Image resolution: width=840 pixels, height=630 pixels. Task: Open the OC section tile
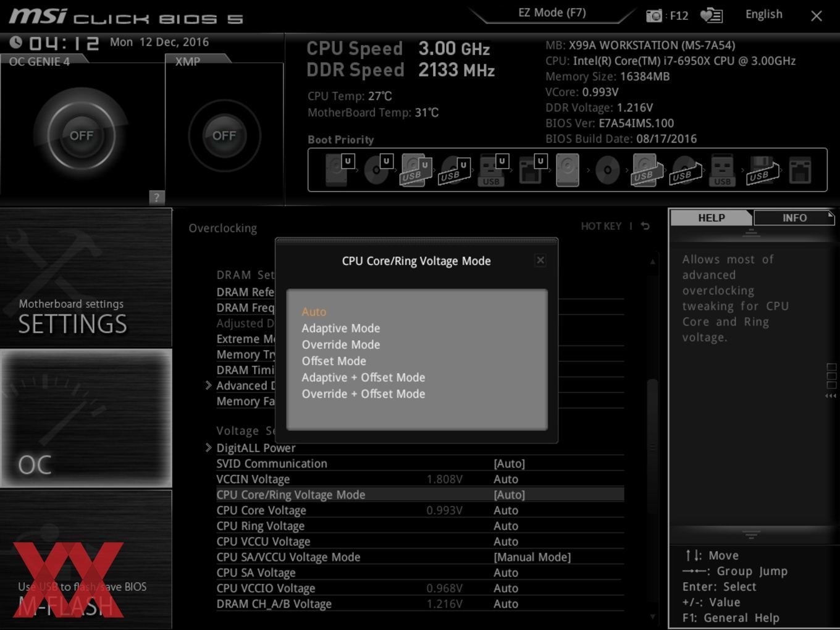[x=86, y=418]
